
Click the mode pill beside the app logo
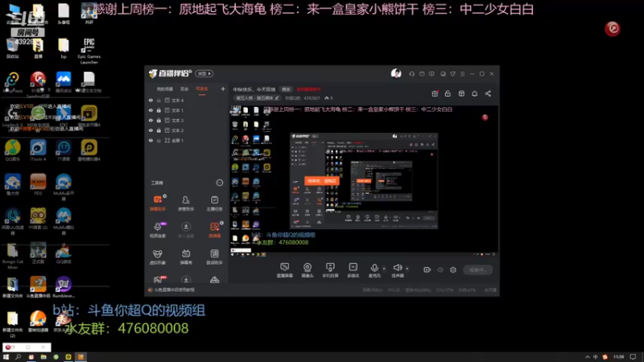pyautogui.click(x=204, y=73)
